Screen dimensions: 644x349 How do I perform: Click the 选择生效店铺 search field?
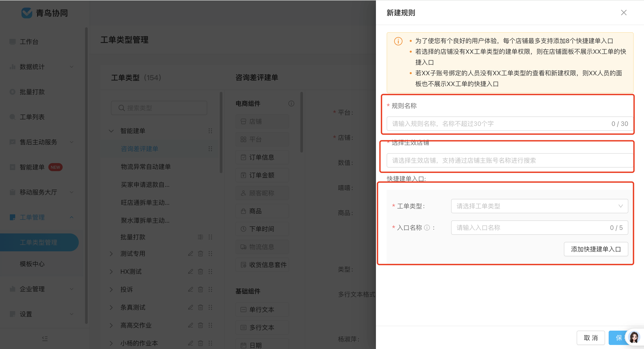point(510,160)
